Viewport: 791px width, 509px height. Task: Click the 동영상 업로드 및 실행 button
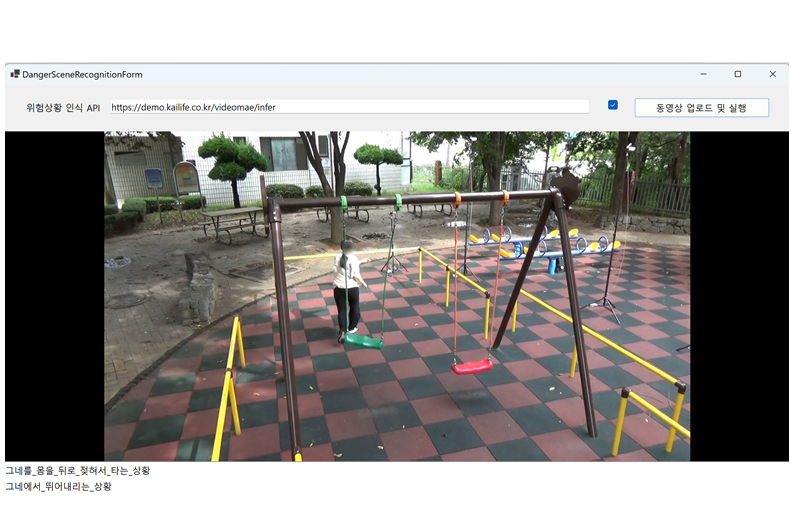tap(702, 108)
